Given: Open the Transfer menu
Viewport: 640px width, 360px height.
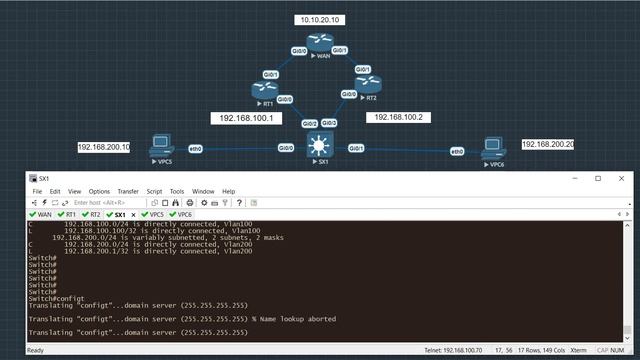Looking at the screenshot, I should tap(128, 191).
